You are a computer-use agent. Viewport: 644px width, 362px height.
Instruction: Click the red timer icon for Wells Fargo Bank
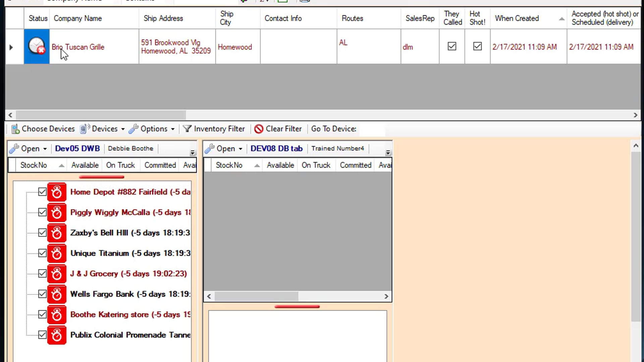point(57,294)
